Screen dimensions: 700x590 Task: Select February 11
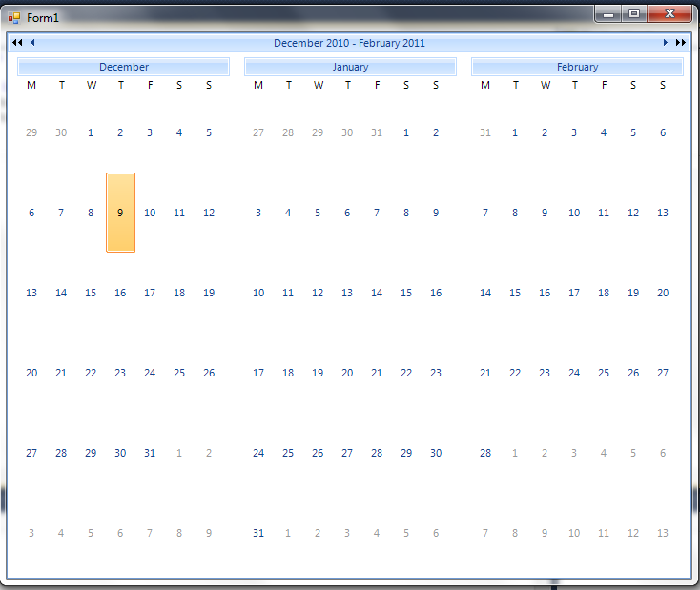[604, 213]
